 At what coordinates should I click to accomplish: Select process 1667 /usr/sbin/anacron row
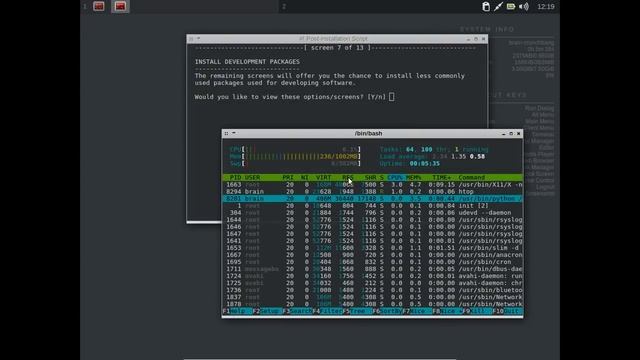coord(373,255)
